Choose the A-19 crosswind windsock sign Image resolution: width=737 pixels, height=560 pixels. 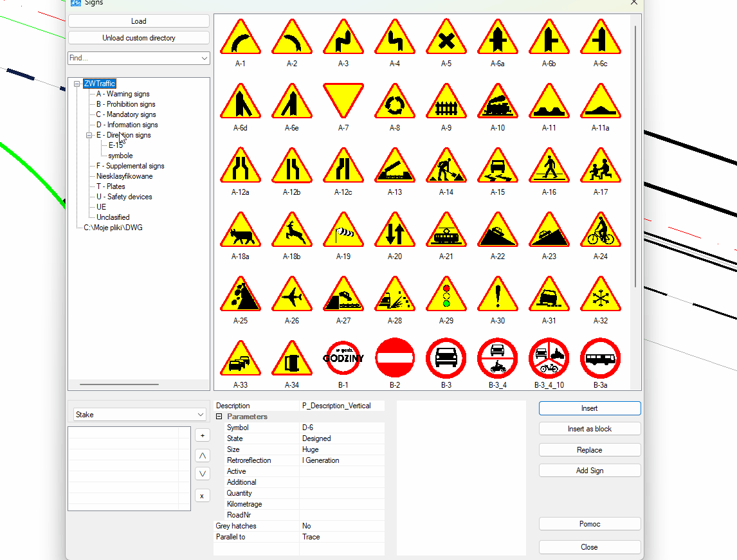point(343,230)
